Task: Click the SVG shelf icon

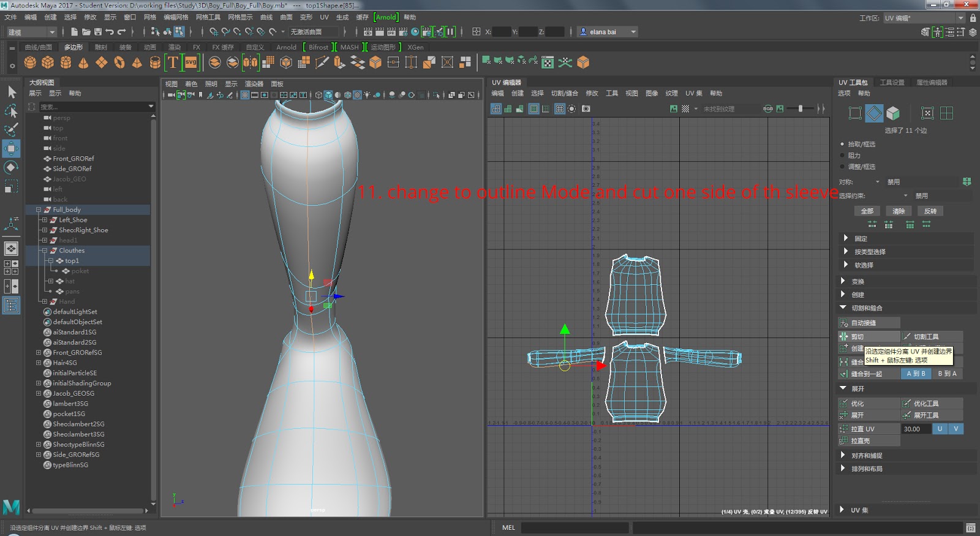Action: point(191,62)
